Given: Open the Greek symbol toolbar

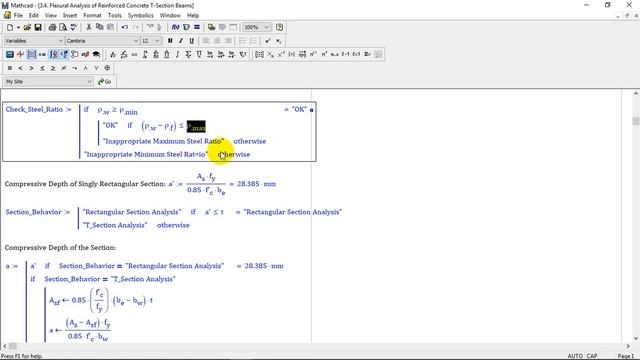Looking at the screenshot, I should pyautogui.click(x=85, y=54).
